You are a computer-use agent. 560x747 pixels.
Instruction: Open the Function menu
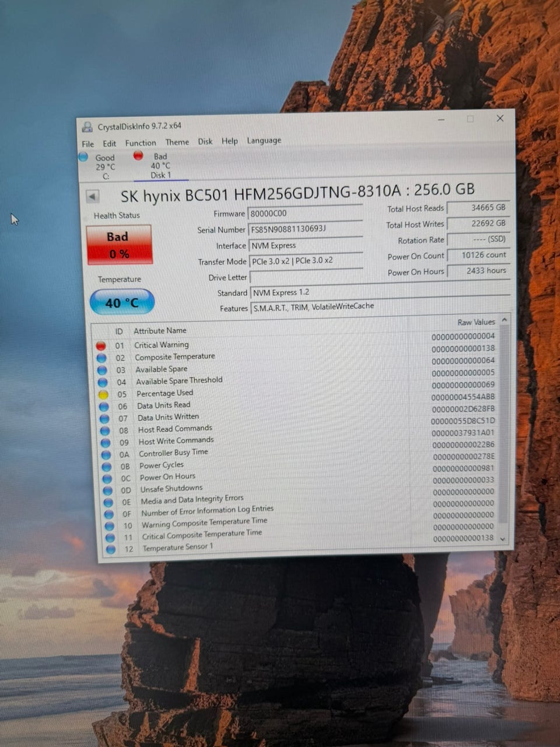tap(141, 143)
